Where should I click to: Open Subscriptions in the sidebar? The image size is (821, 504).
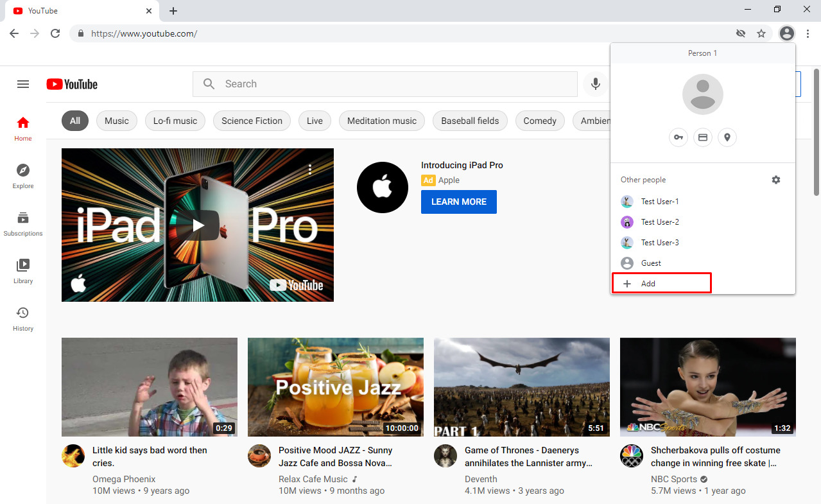tap(23, 223)
